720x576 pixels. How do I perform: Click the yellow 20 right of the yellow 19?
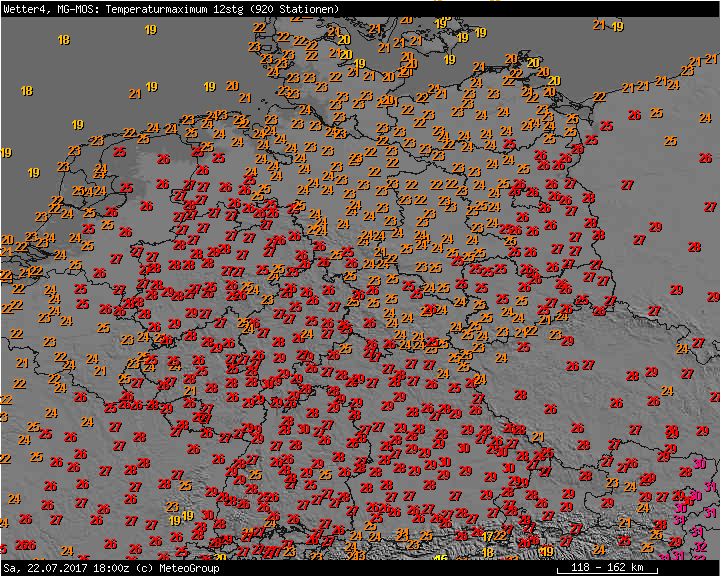point(231,87)
